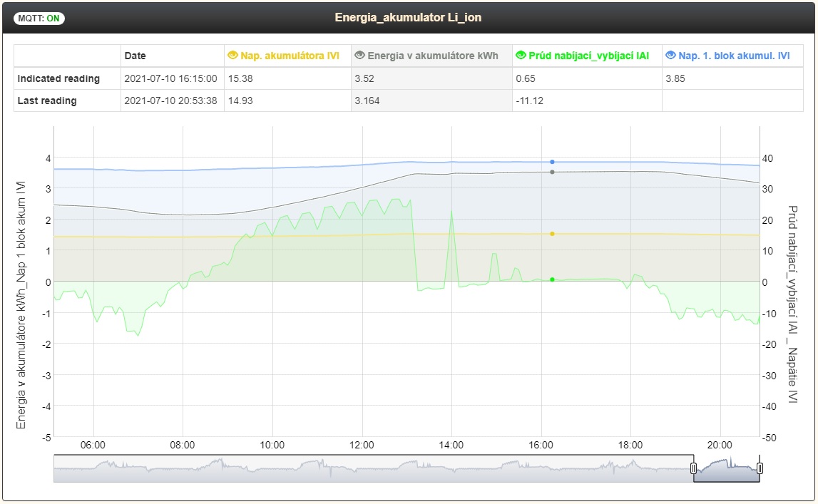Image resolution: width=818 pixels, height=504 pixels.
Task: Click the yellow data point marker on the chart
Action: pos(552,233)
